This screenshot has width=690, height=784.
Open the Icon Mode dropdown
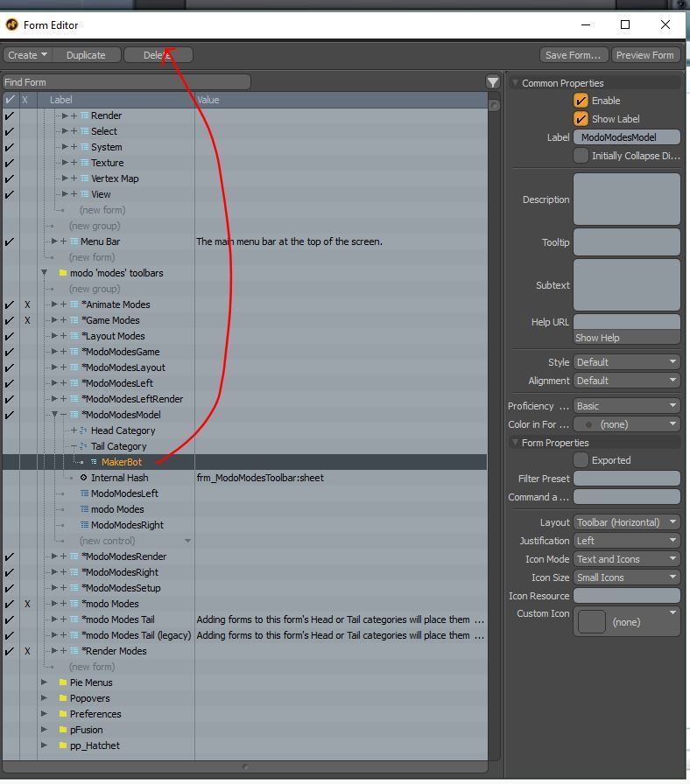click(x=626, y=559)
